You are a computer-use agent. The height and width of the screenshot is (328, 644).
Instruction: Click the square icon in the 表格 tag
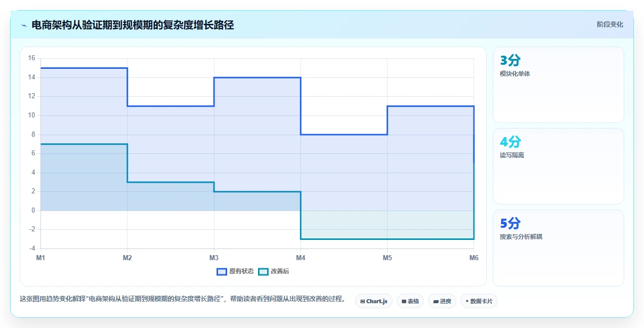(x=404, y=301)
